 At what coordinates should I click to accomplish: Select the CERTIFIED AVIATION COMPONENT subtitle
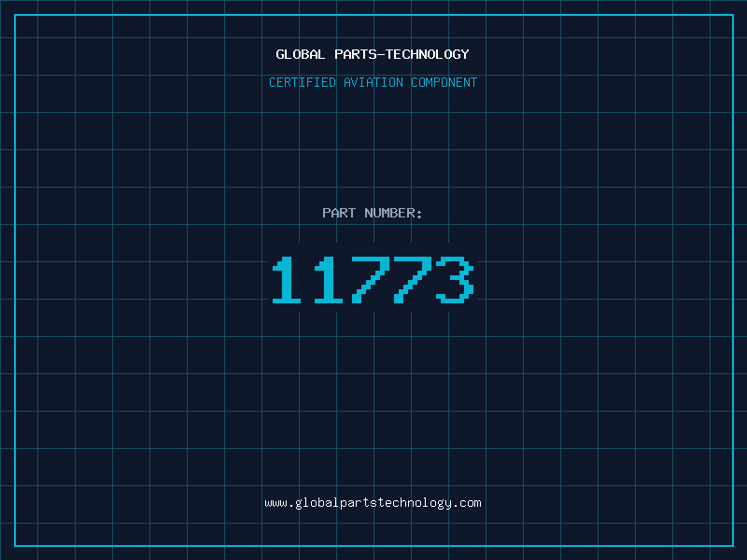coord(373,82)
